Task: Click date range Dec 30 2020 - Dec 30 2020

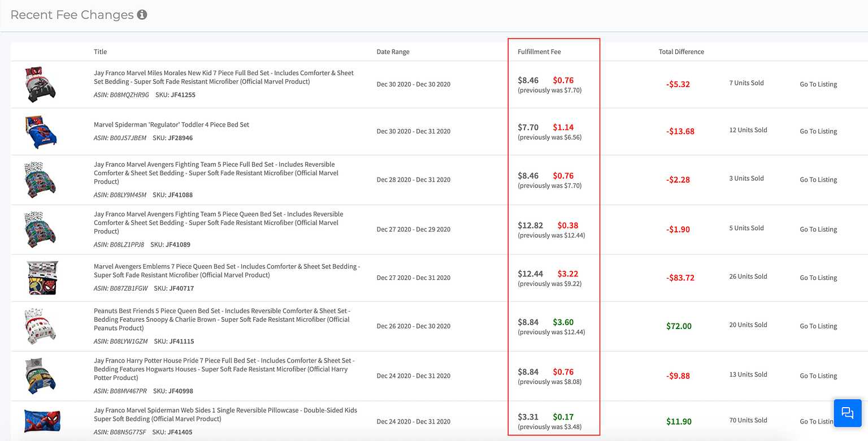Action: [414, 84]
